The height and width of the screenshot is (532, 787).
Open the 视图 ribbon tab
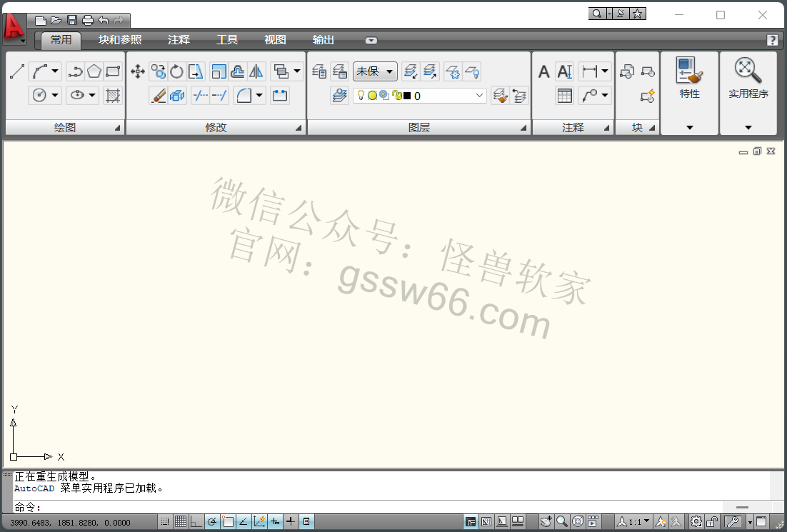[275, 40]
